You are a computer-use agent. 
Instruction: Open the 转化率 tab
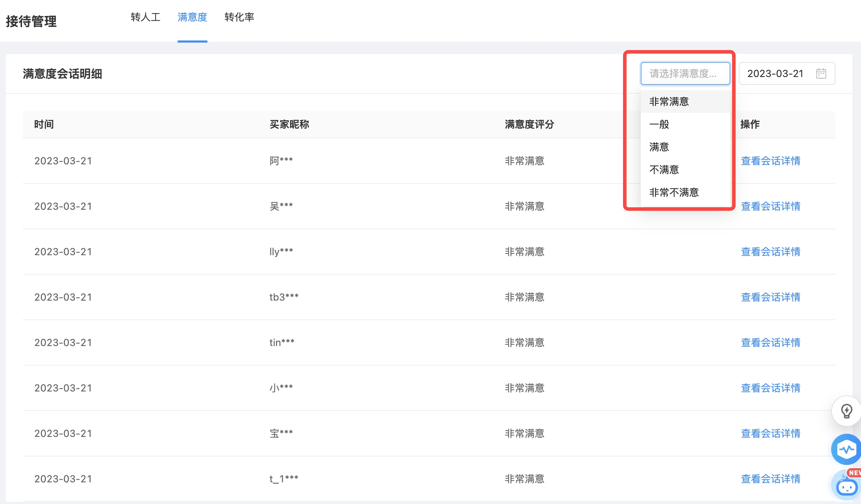(x=239, y=17)
